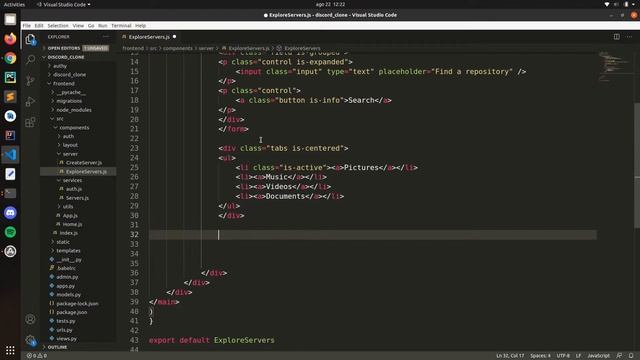Collapse the components folder

coord(74,127)
